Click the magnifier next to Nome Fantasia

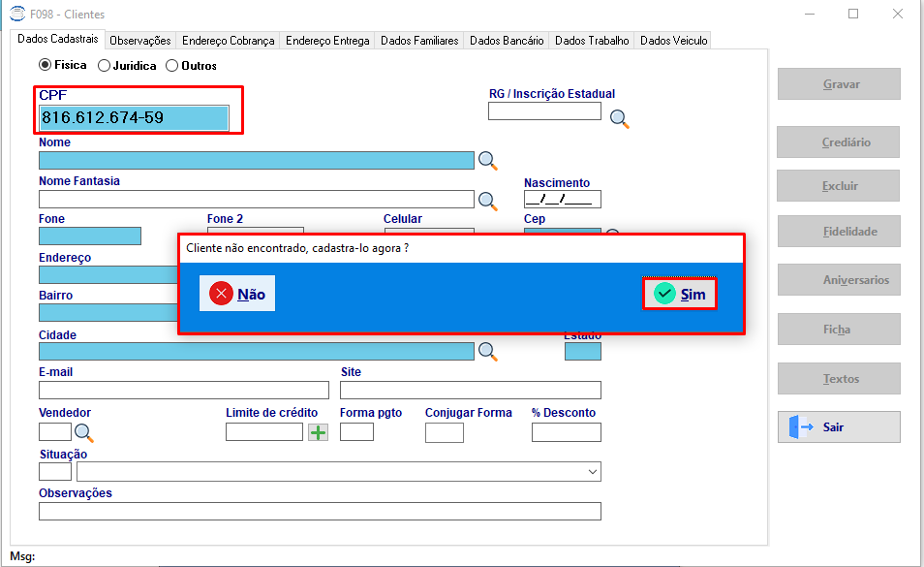coord(487,201)
